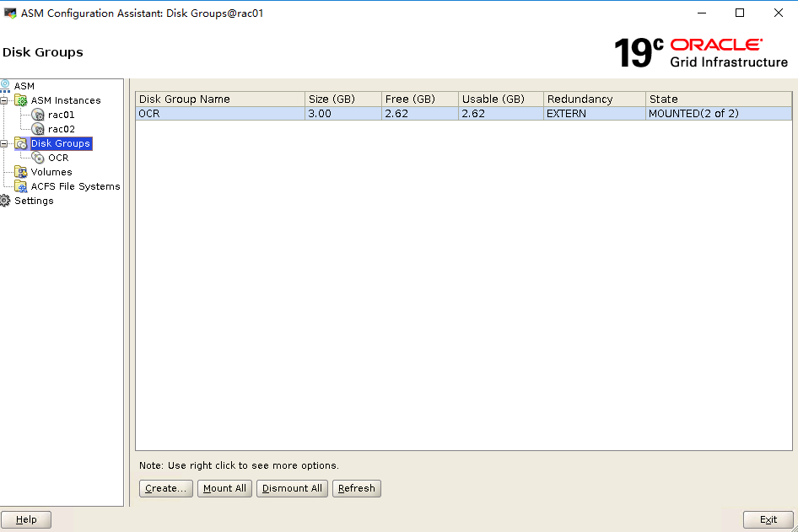Maximize the ASM Configuration Assistant window
The width and height of the screenshot is (798, 532).
740,13
